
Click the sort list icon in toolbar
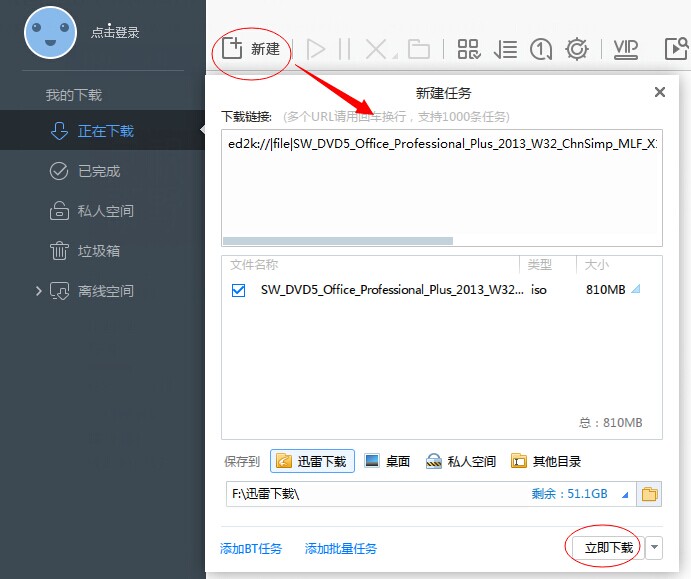coord(505,49)
